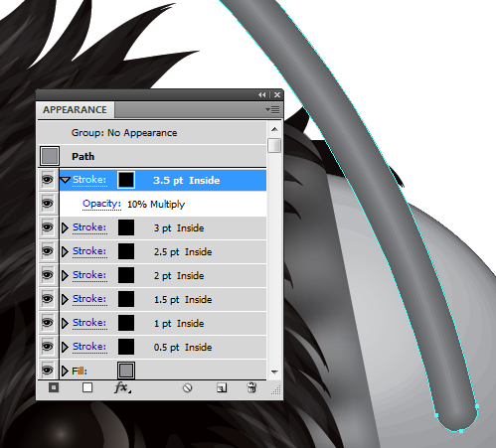
Task: Click the scroll down arrow in Appearance panel
Action: click(274, 372)
